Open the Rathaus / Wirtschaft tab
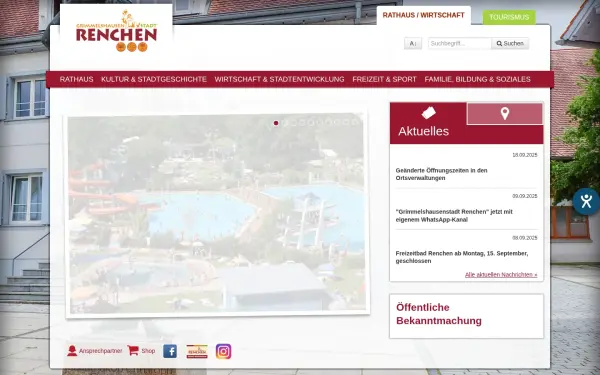Viewport: 600px width, 375px height. tap(424, 15)
